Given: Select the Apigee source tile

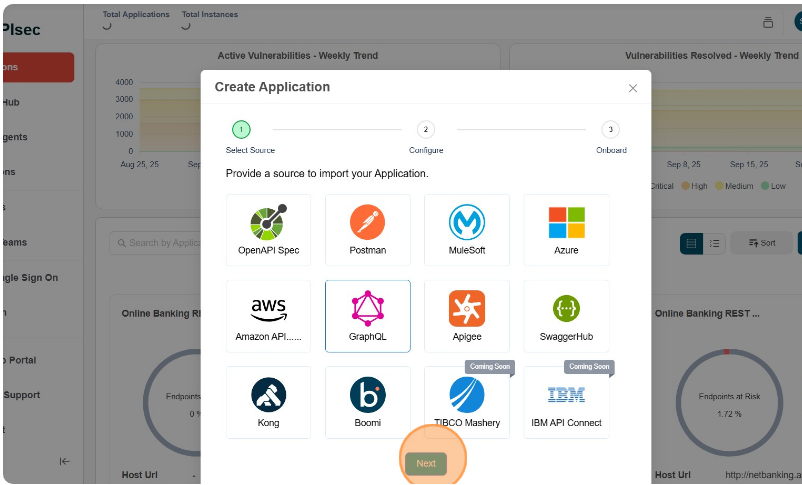Looking at the screenshot, I should tap(466, 316).
